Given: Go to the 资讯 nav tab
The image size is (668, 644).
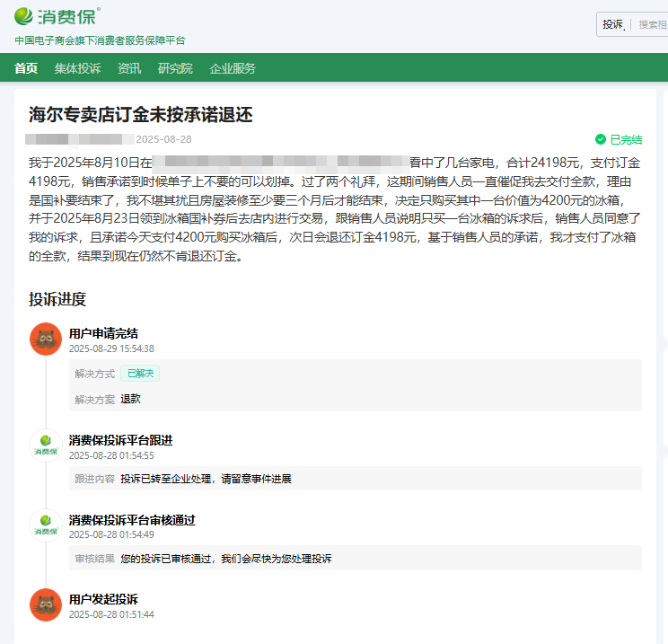Looking at the screenshot, I should pos(129,68).
